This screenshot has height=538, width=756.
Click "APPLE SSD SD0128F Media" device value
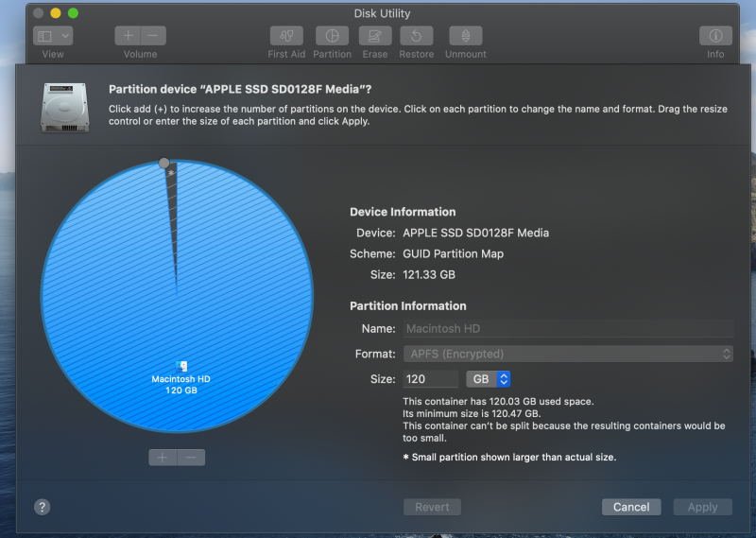coord(476,233)
